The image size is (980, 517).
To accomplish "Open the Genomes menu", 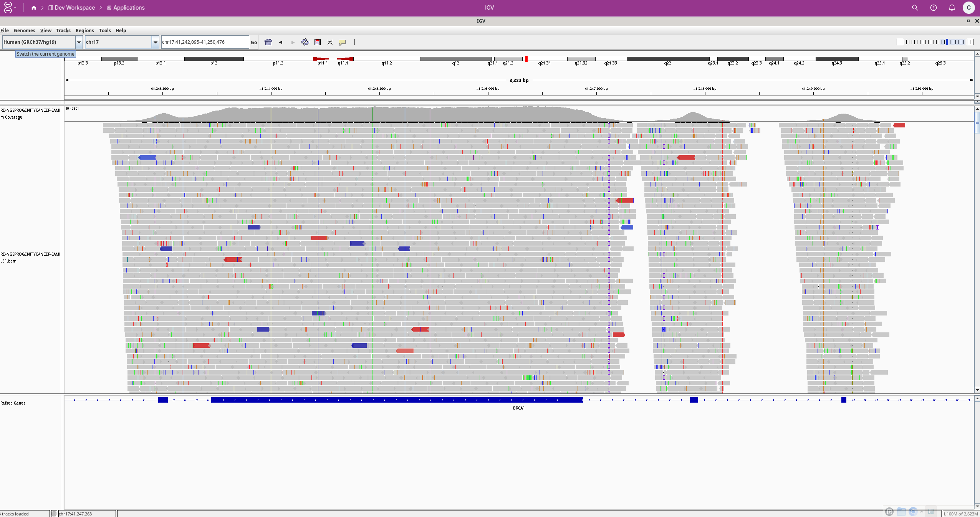I will tap(25, 31).
